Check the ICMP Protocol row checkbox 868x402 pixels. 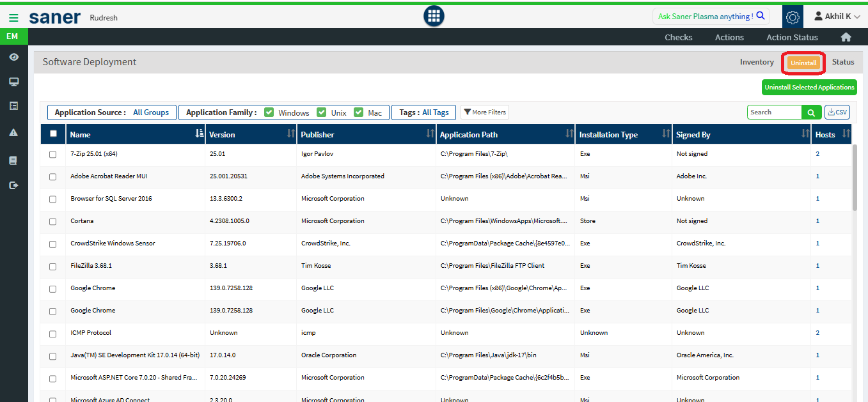(x=53, y=333)
